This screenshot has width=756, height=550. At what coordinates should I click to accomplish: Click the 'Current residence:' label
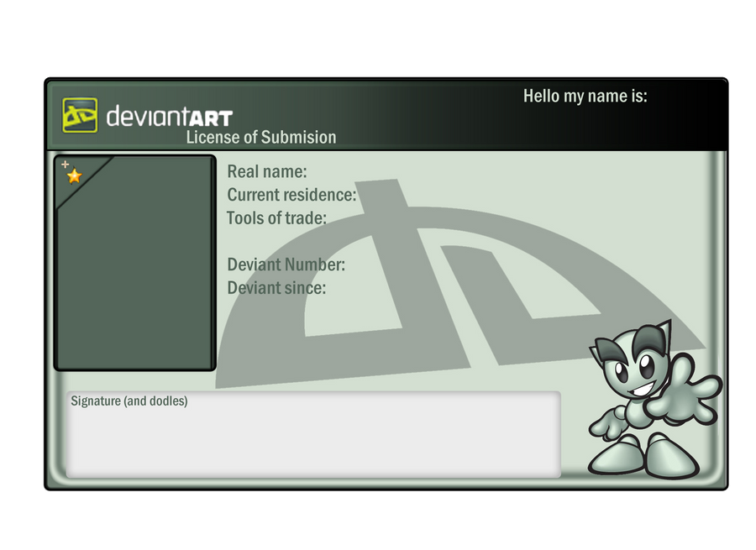tap(291, 195)
